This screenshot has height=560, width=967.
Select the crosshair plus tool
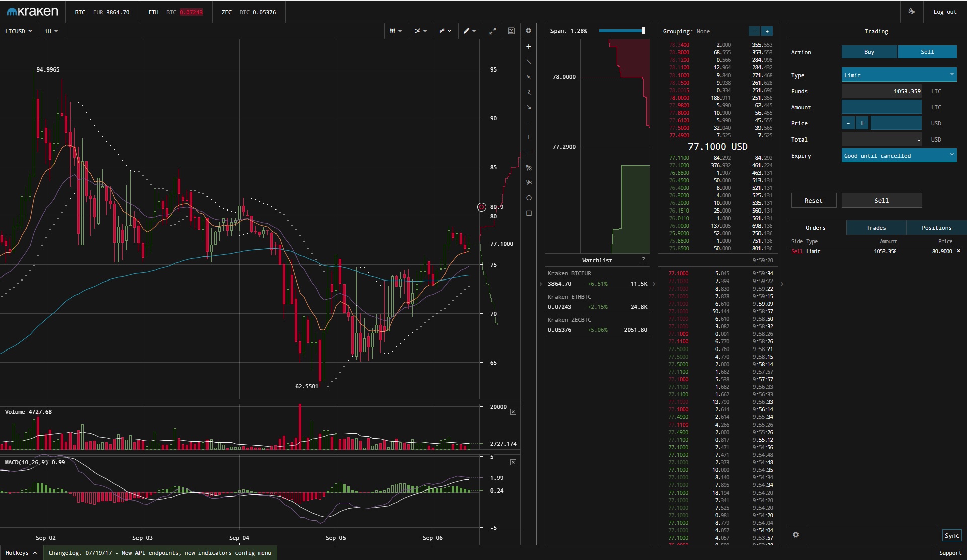529,47
